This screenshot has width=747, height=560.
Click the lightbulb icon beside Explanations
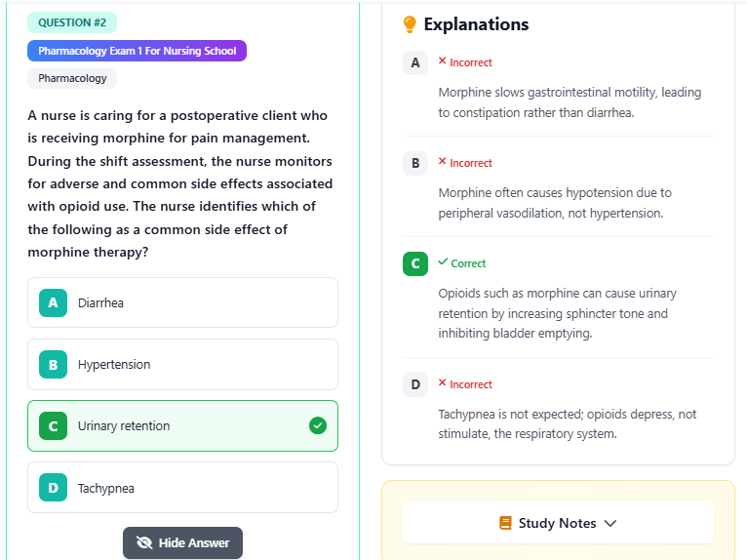(410, 24)
